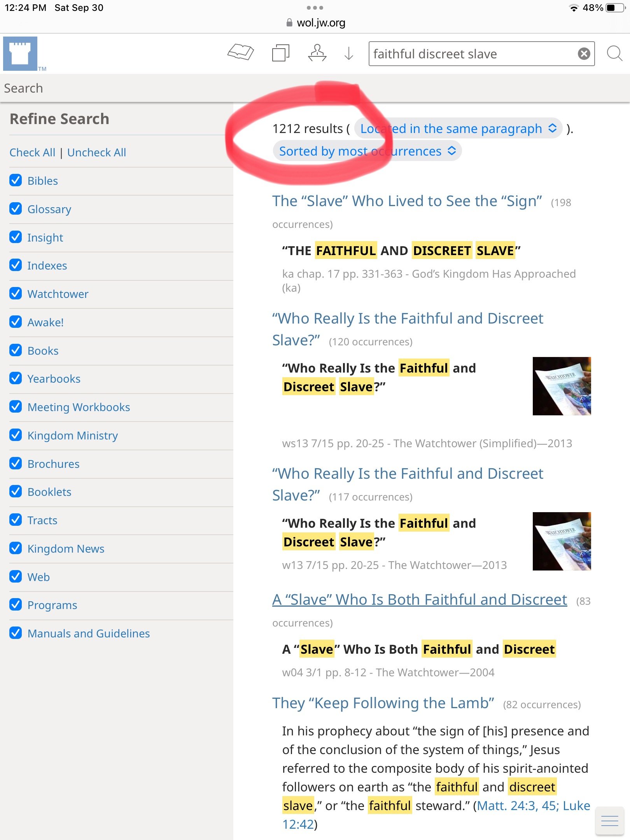The image size is (630, 840).
Task: Uncheck the Awake! checkbox
Action: click(16, 322)
